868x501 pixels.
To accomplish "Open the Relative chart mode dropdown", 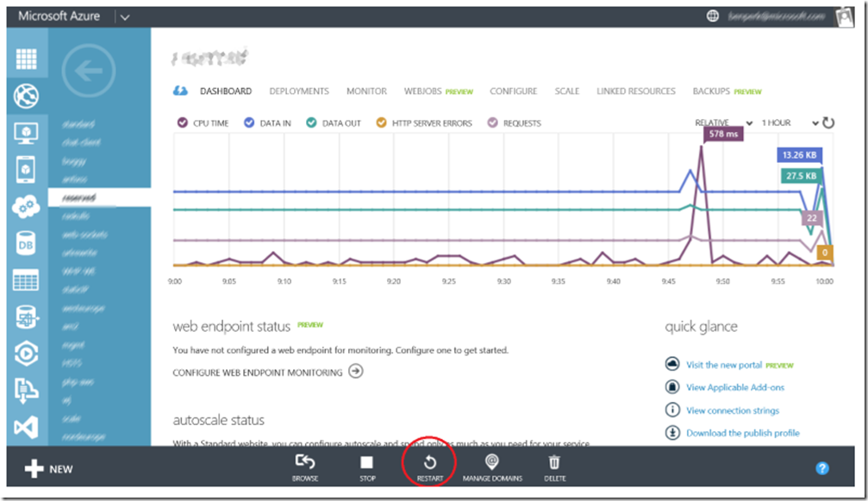I will pos(724,123).
